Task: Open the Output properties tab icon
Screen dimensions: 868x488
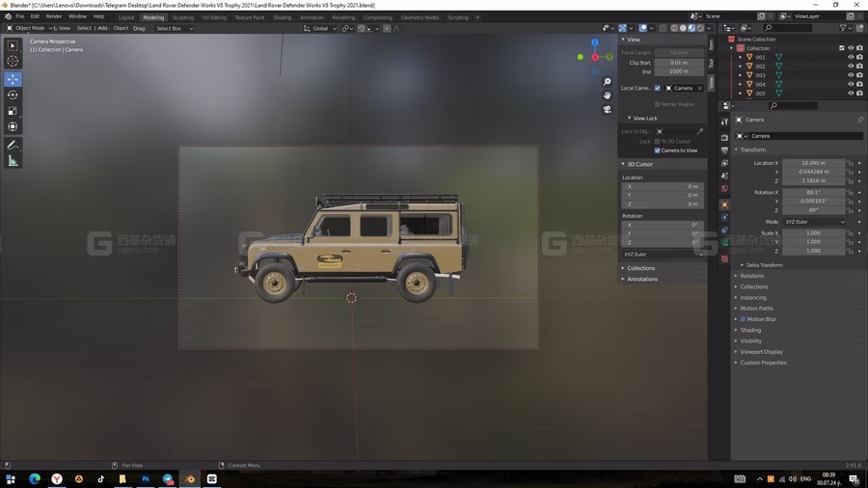Action: pyautogui.click(x=724, y=149)
